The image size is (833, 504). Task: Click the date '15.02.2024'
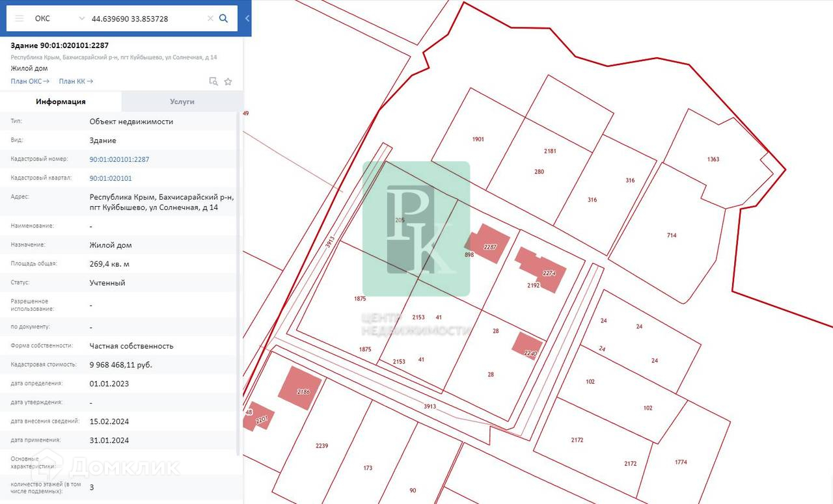click(x=109, y=421)
